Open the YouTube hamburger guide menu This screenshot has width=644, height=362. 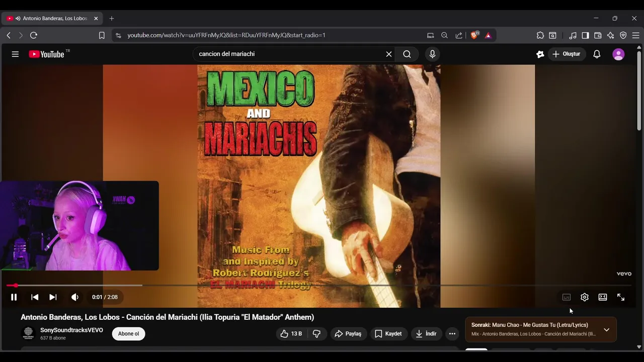click(x=15, y=54)
